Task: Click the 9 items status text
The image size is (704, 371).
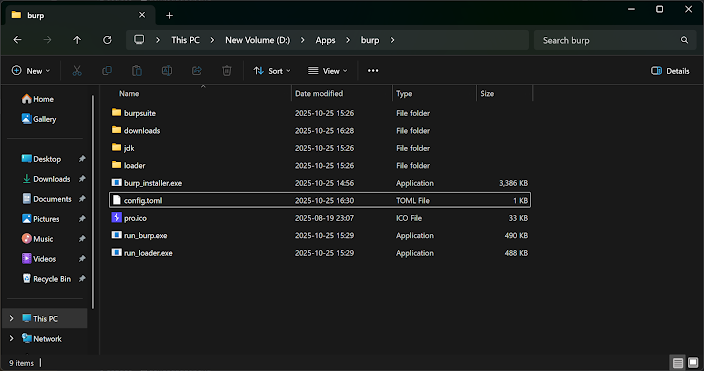Action: click(22, 363)
